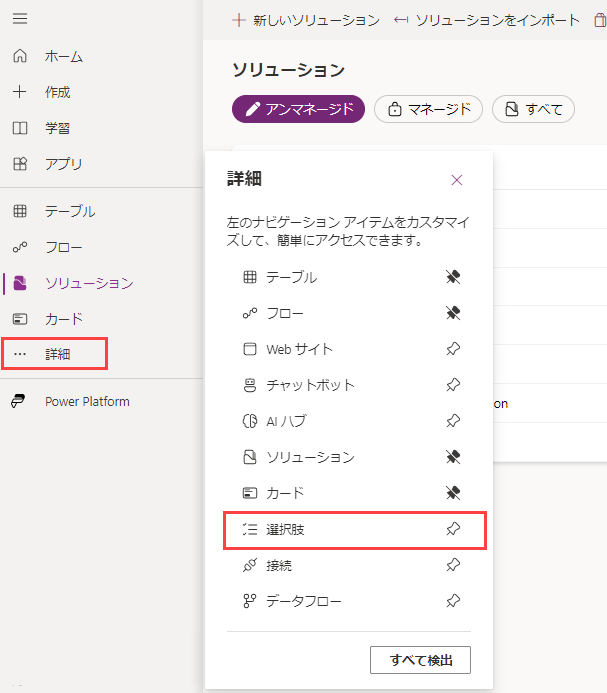Viewport: 607px width, 693px height.
Task: Select ソリューション in the left navigation
Action: click(89, 283)
